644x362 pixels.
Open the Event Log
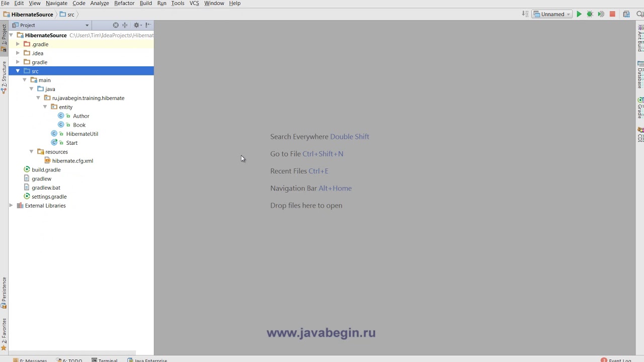click(x=616, y=360)
